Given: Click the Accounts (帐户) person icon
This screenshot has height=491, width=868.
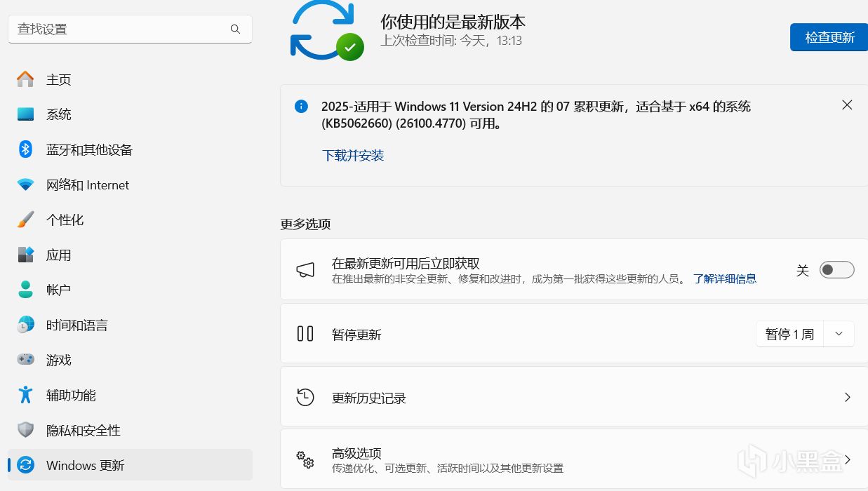Looking at the screenshot, I should tap(25, 290).
